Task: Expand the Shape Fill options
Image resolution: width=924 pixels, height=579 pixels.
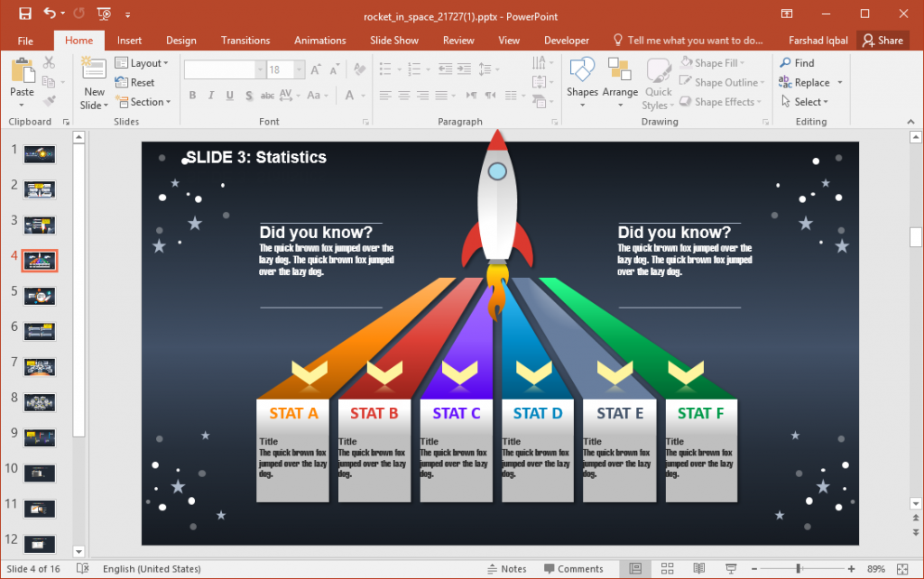Action: [743, 62]
